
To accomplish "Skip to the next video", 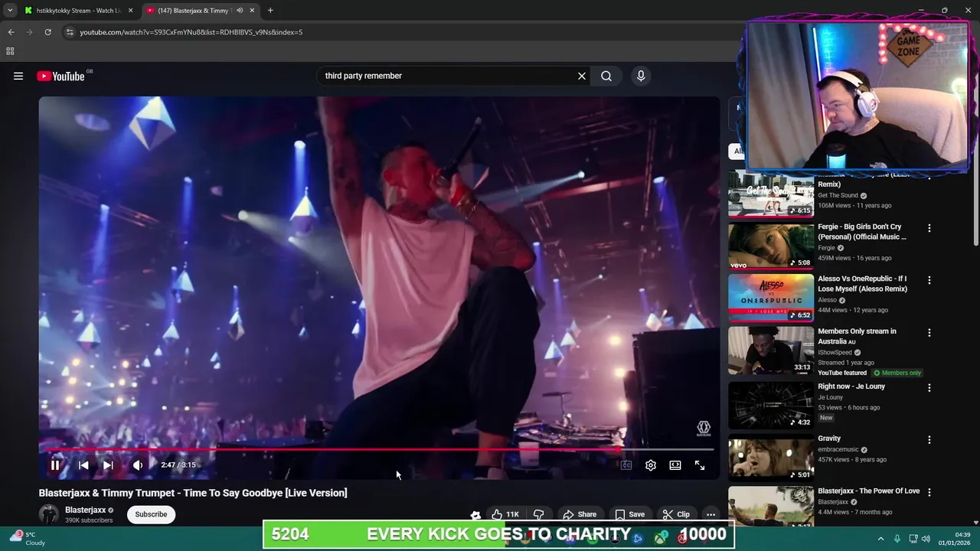I will (108, 465).
